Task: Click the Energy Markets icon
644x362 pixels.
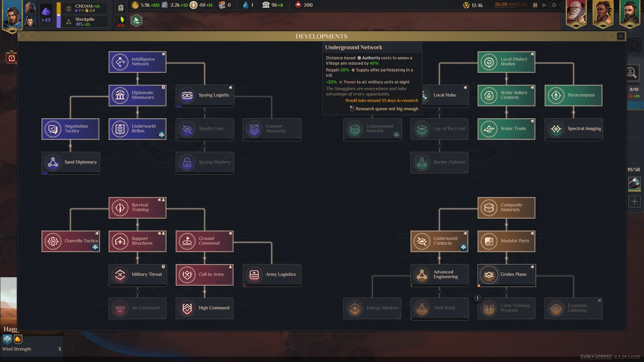Action: click(355, 308)
